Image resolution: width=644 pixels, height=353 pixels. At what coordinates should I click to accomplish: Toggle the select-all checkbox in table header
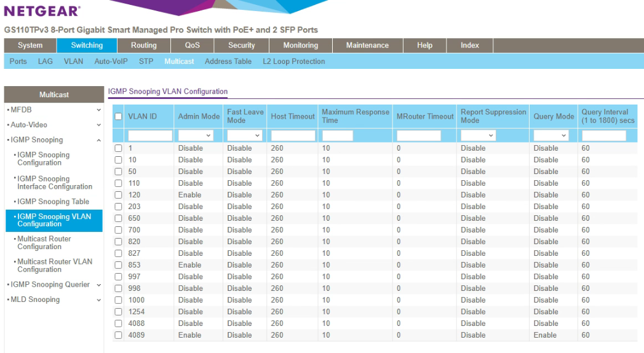(118, 117)
